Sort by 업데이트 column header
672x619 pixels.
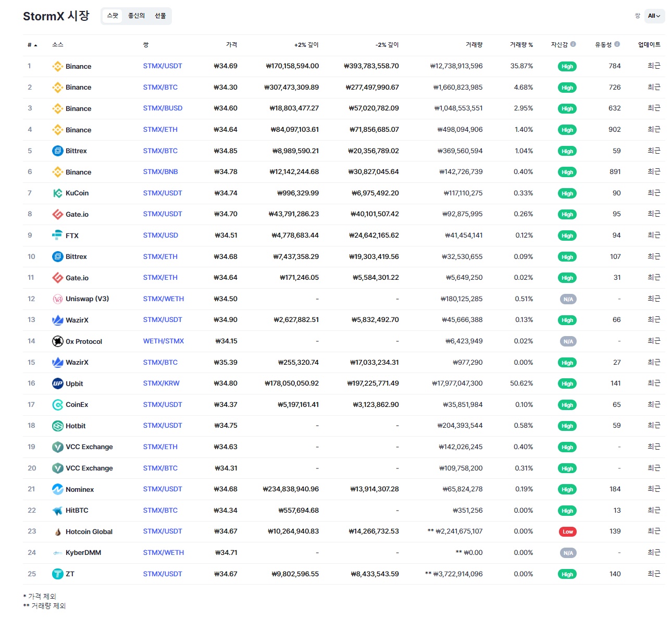pos(649,45)
